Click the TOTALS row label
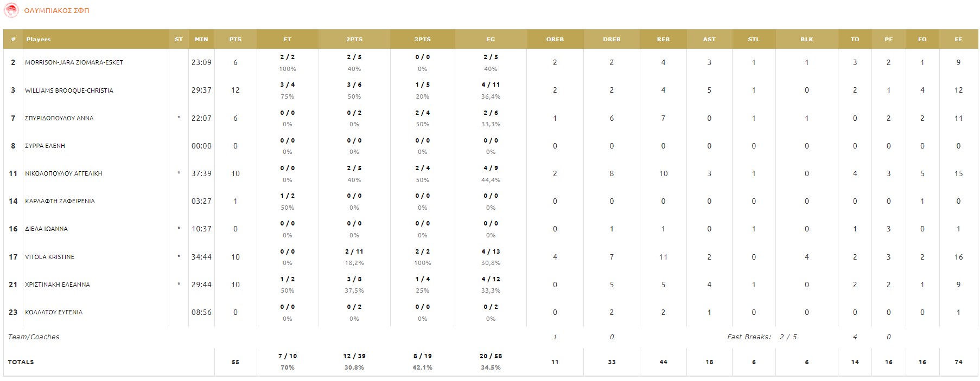This screenshot has width=980, height=381. [21, 362]
